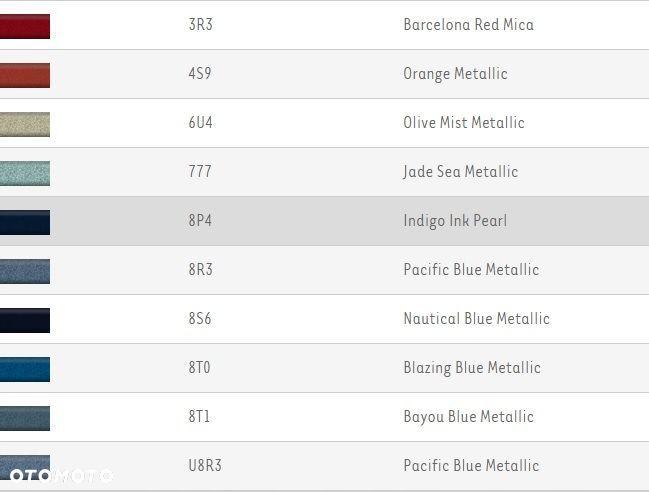
Task: Select the paint code 777
Action: (x=200, y=171)
